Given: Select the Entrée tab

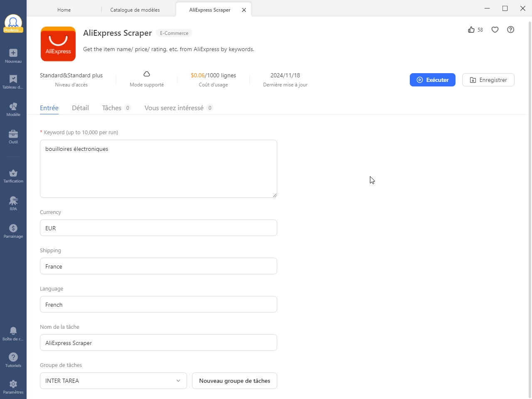Looking at the screenshot, I should [49, 108].
